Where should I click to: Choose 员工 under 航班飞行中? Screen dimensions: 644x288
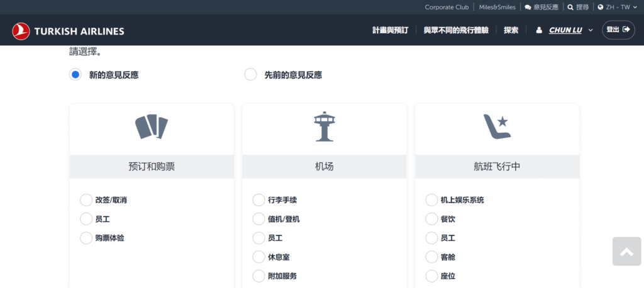[x=431, y=238]
